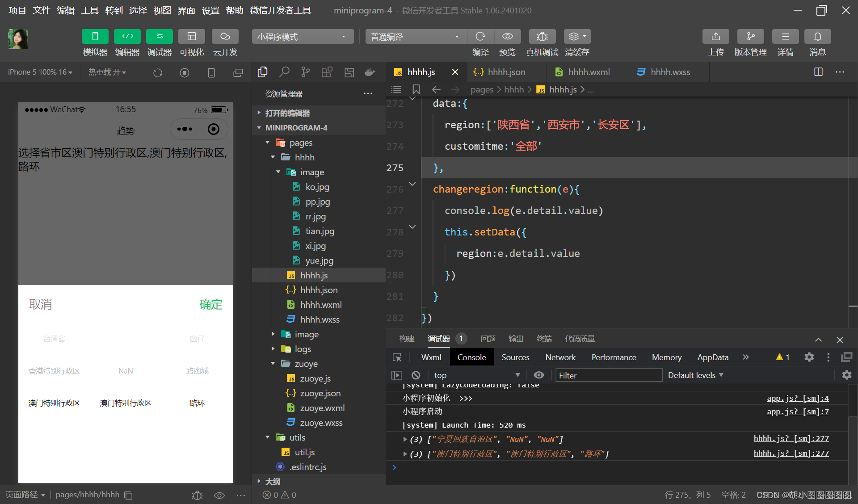Open the source control branch icon
The image size is (858, 504).
point(306,72)
